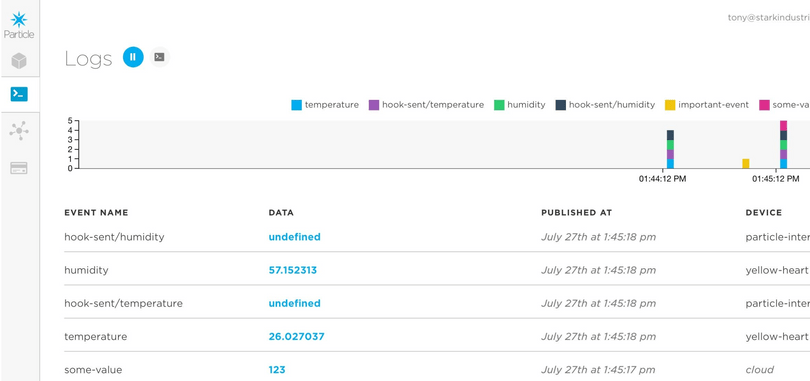This screenshot has height=381, width=810.
Task: Open some-value data value 123
Action: (277, 370)
